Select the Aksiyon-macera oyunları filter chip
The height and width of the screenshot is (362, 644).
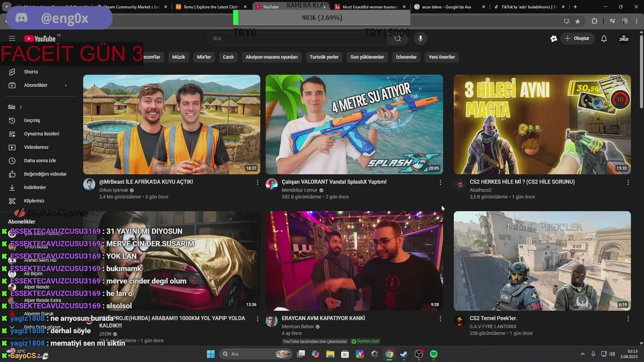(x=272, y=57)
